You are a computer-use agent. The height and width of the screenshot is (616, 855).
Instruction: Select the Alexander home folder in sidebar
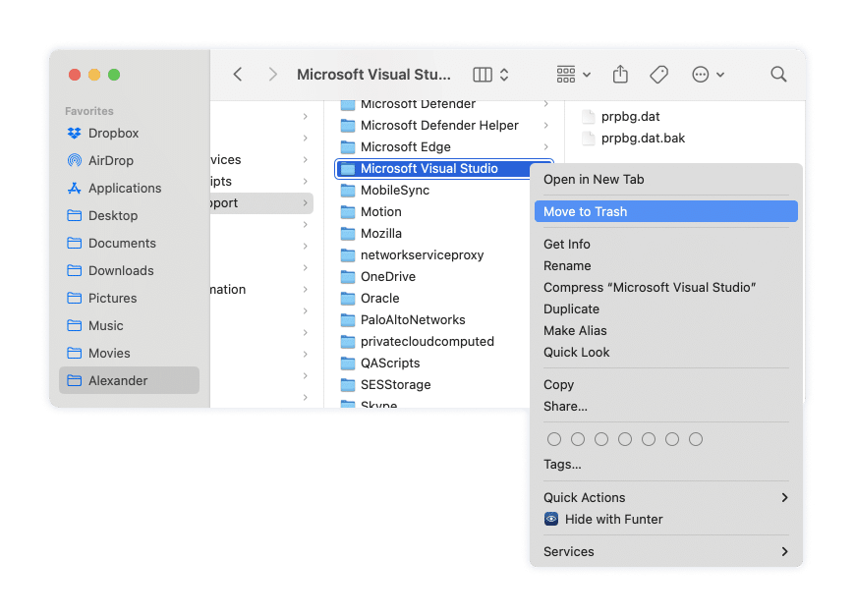coord(129,380)
